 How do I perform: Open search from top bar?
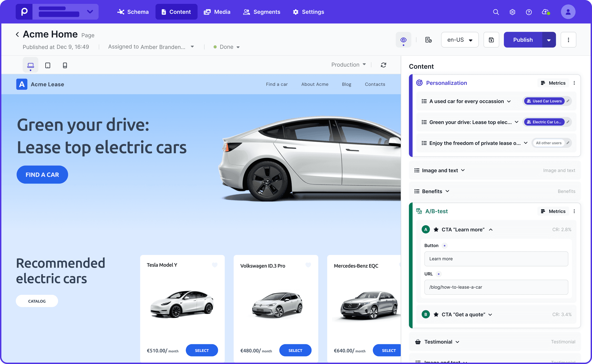click(x=496, y=12)
